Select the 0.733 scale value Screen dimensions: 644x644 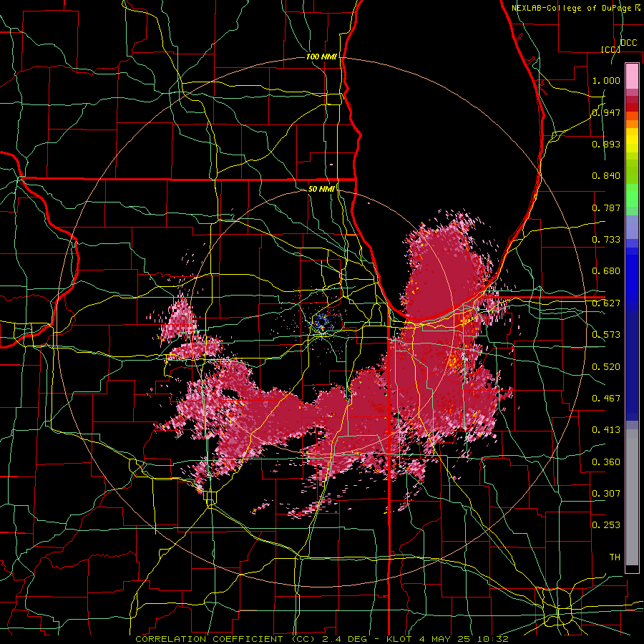(606, 240)
